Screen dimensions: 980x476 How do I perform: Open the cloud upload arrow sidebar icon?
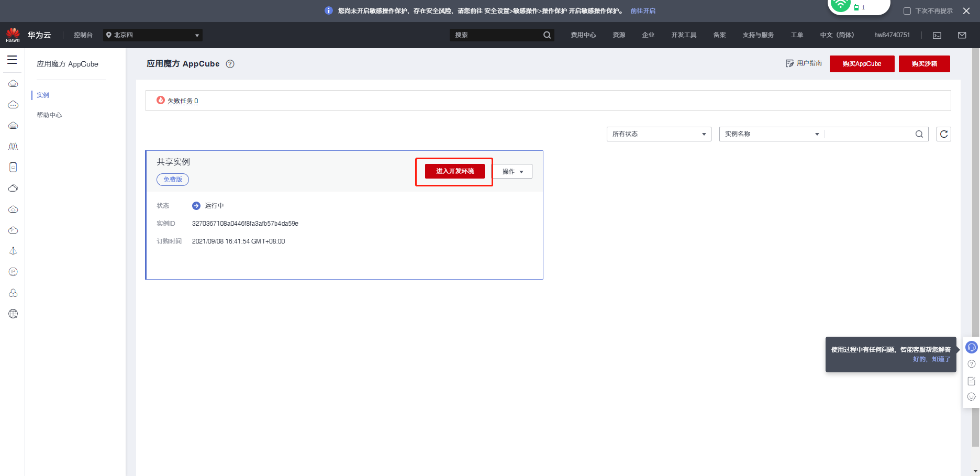click(x=13, y=209)
